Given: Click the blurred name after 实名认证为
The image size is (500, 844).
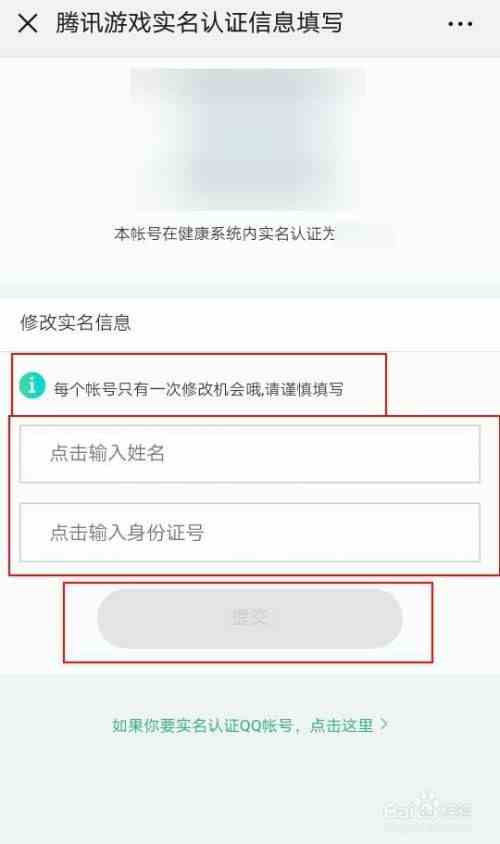Looking at the screenshot, I should pyautogui.click(x=366, y=235).
